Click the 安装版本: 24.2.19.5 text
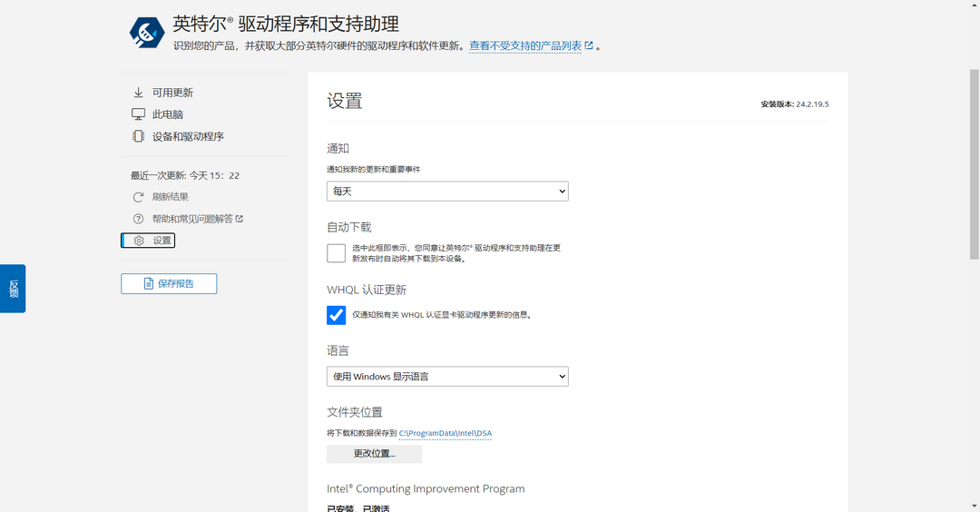The image size is (980, 512). (x=794, y=104)
